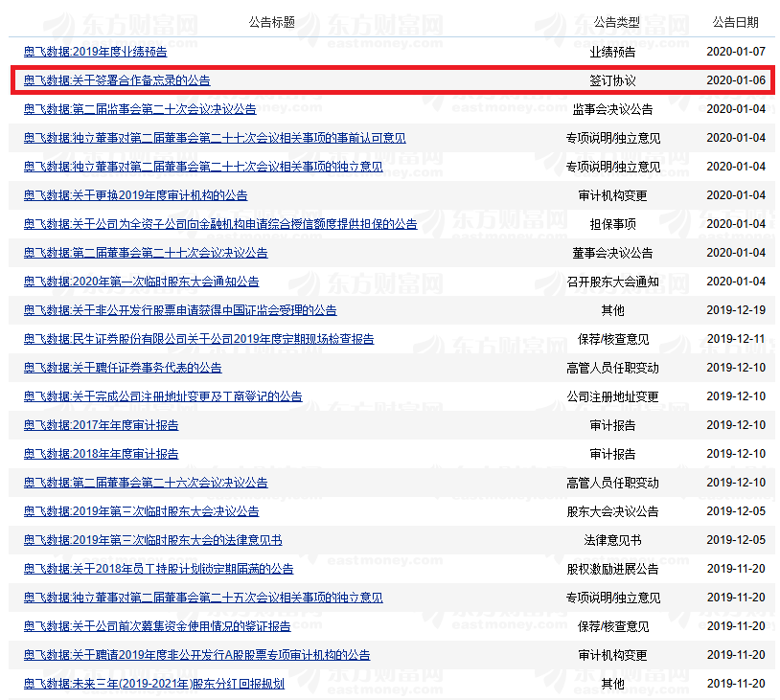
Task: Open 2019年第三次临时股东大会的法律意见书 link
Action: pos(152,540)
